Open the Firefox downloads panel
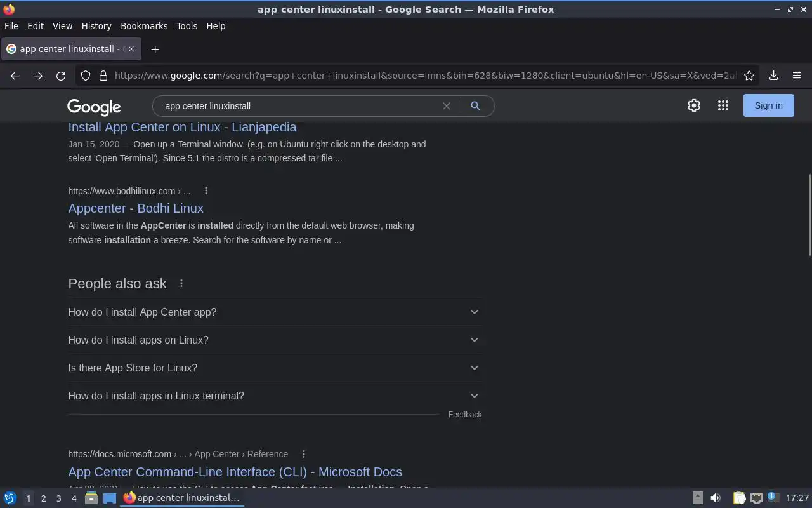Screen dimensions: 812x508 point(773,76)
